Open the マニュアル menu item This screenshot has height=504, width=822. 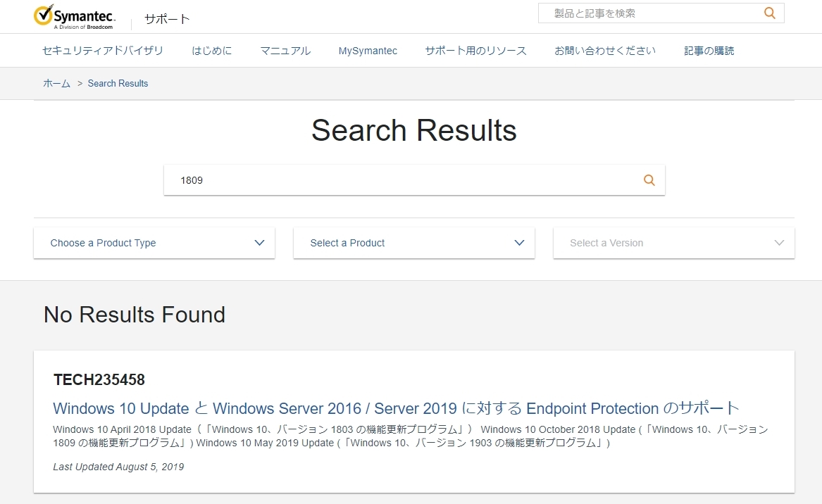coord(285,51)
